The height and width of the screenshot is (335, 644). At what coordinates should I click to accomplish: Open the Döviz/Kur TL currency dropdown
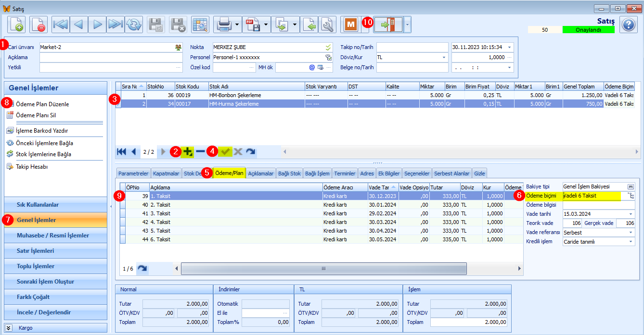[444, 57]
